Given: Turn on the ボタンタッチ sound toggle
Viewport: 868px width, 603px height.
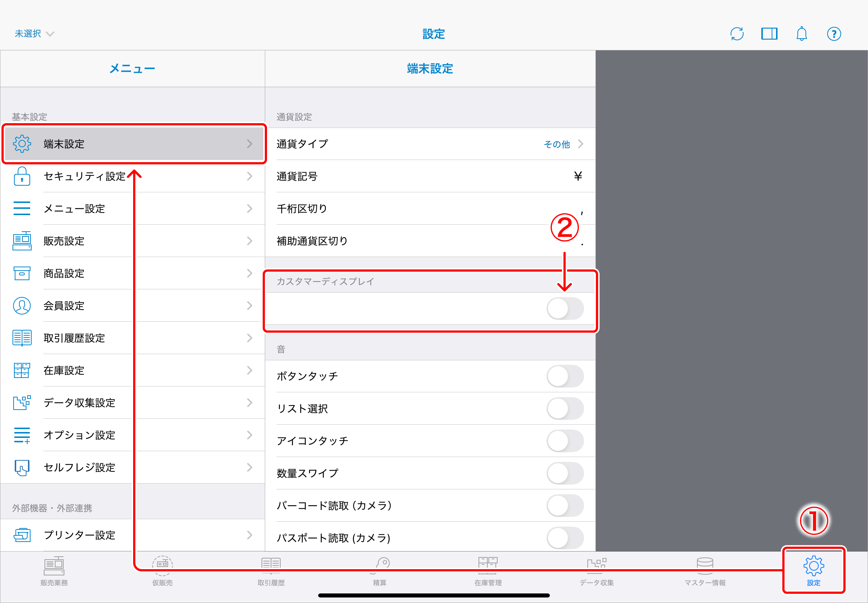Looking at the screenshot, I should (565, 376).
